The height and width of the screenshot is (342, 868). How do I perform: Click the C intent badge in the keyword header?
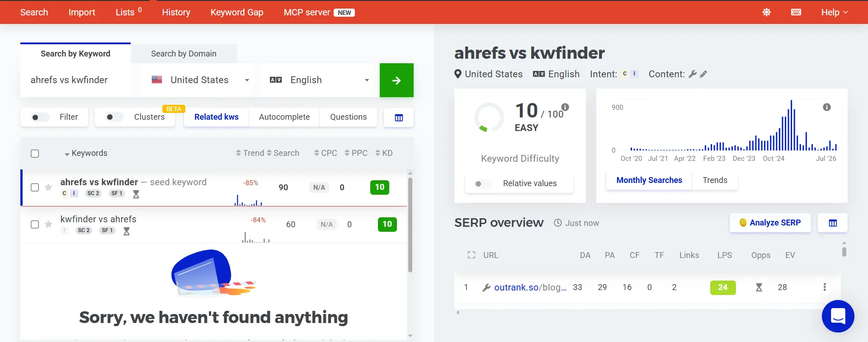tap(625, 74)
